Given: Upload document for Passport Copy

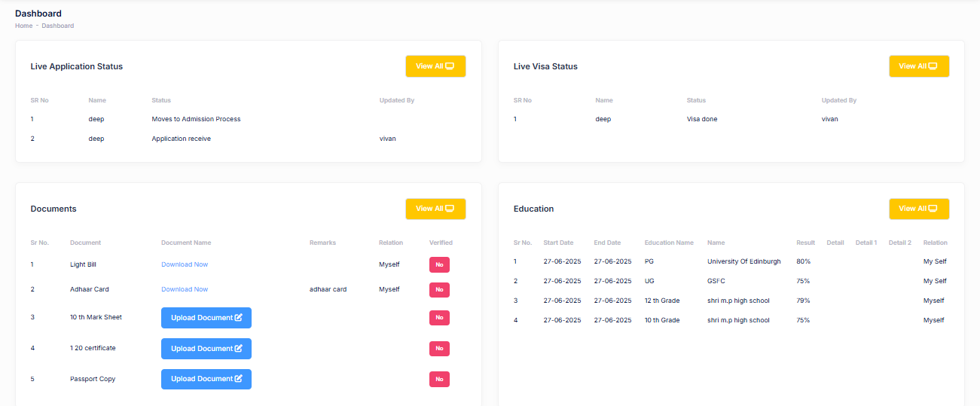Looking at the screenshot, I should pos(206,379).
